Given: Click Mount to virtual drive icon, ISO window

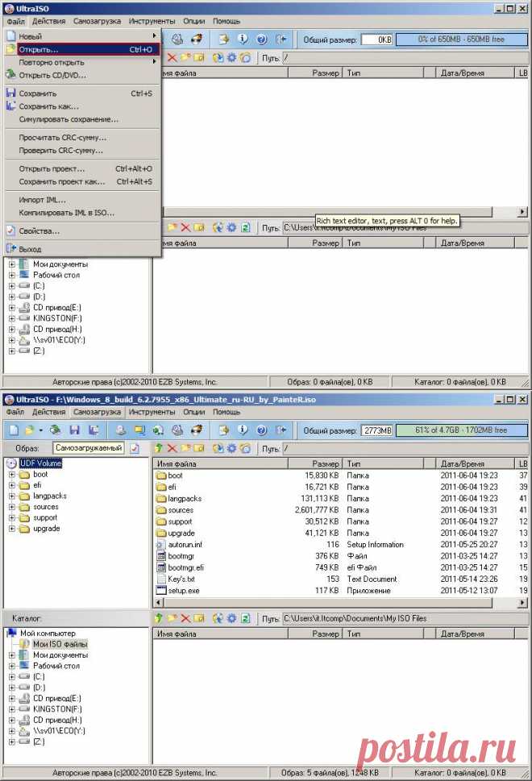Looking at the screenshot, I should coord(177,430).
